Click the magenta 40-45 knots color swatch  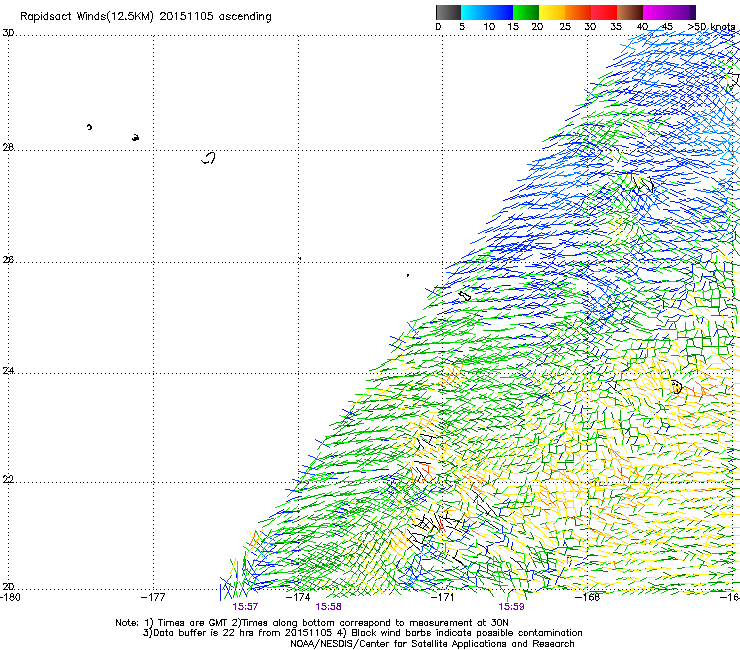pos(656,12)
